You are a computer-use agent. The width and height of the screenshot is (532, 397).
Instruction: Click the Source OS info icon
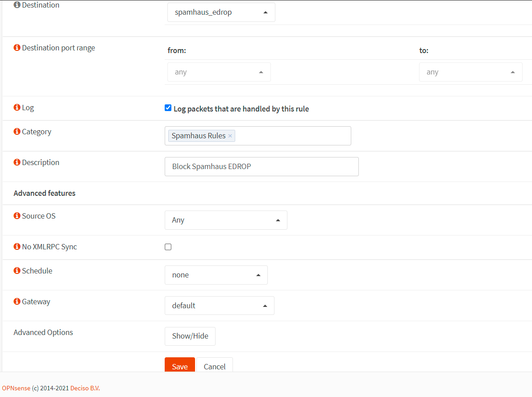[x=17, y=216]
